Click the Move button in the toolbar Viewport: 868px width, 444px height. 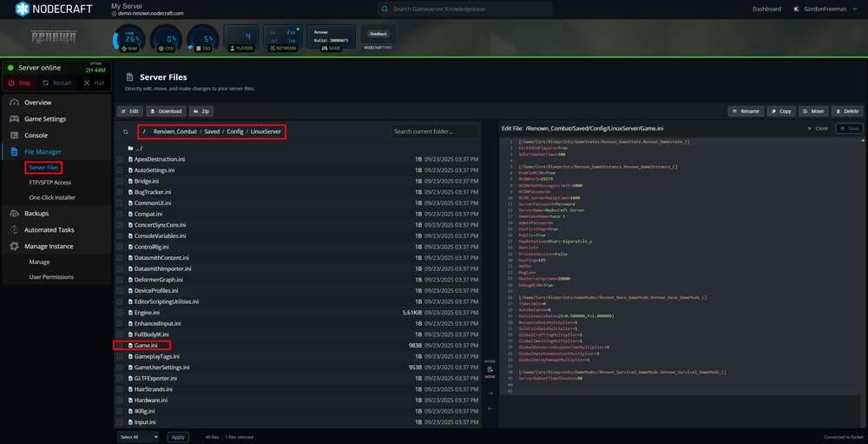[x=813, y=111]
